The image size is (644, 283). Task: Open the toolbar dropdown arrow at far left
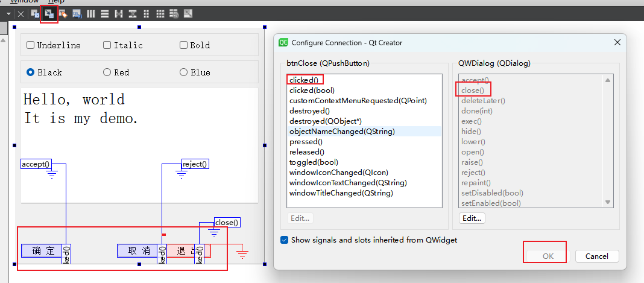[8, 13]
